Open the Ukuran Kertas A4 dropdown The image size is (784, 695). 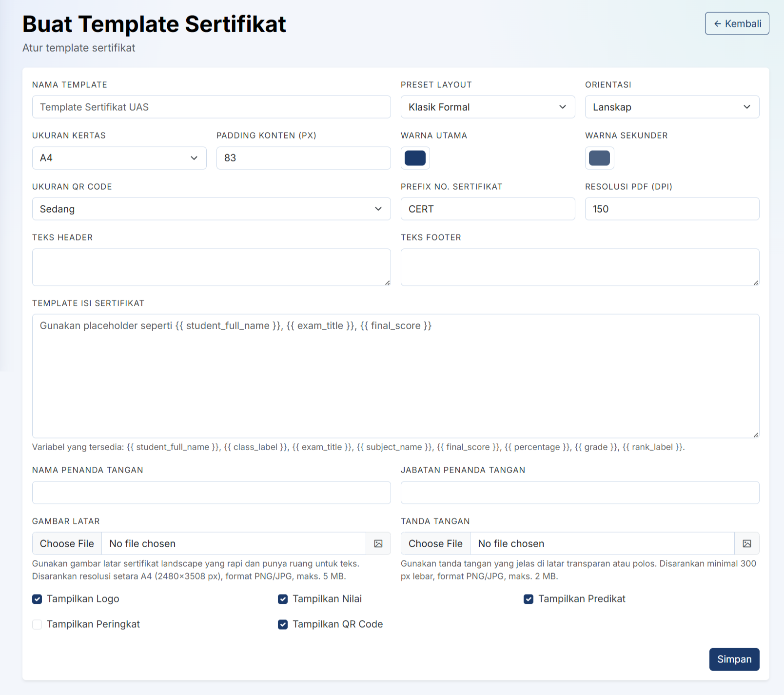pyautogui.click(x=119, y=158)
